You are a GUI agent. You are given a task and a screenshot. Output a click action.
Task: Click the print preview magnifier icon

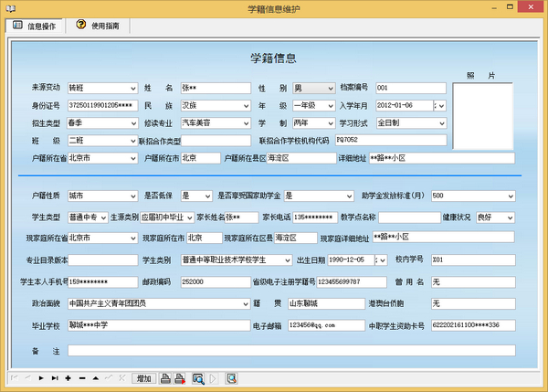click(197, 378)
